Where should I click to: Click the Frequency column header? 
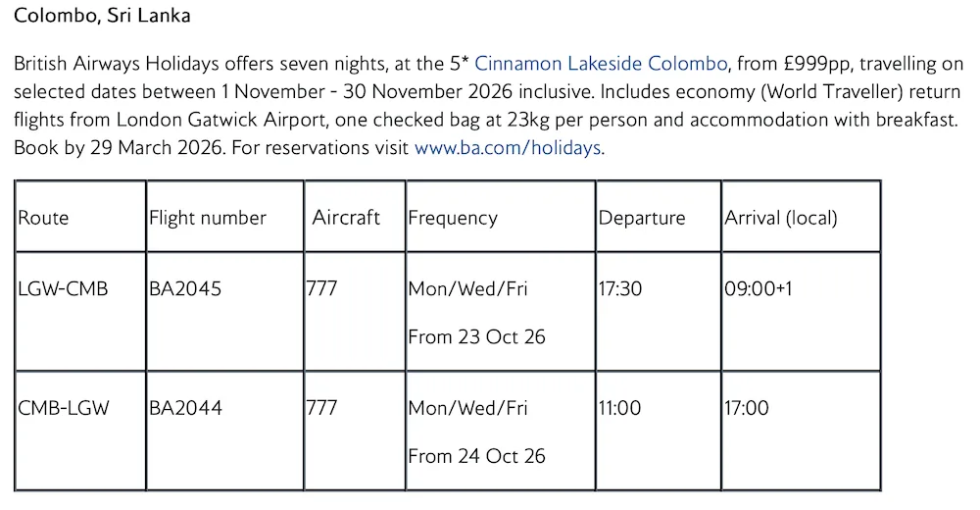pyautogui.click(x=453, y=218)
